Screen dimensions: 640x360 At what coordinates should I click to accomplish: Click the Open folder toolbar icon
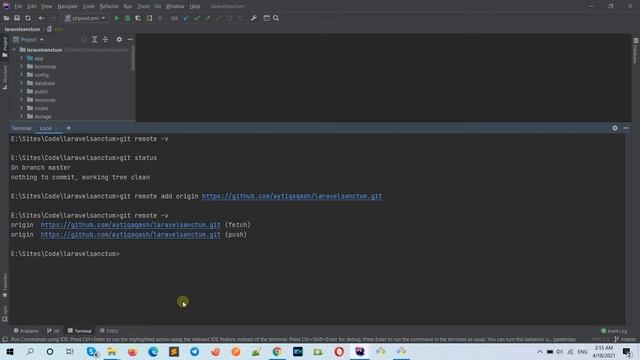(x=6, y=18)
